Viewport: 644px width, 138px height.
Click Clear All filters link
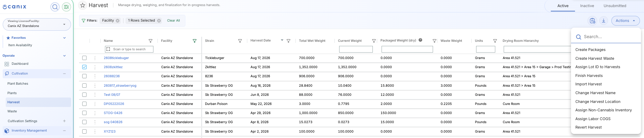(x=173, y=21)
